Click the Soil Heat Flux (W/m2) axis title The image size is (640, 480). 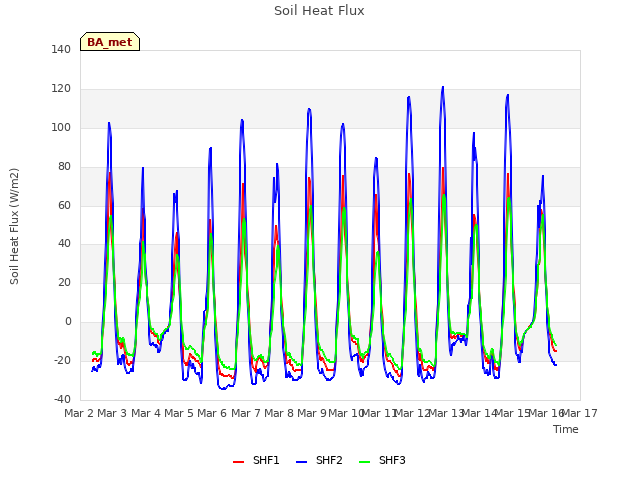click(14, 226)
